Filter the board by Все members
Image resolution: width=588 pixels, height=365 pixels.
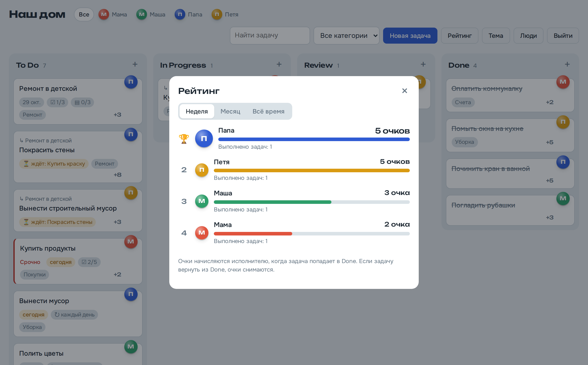point(84,14)
